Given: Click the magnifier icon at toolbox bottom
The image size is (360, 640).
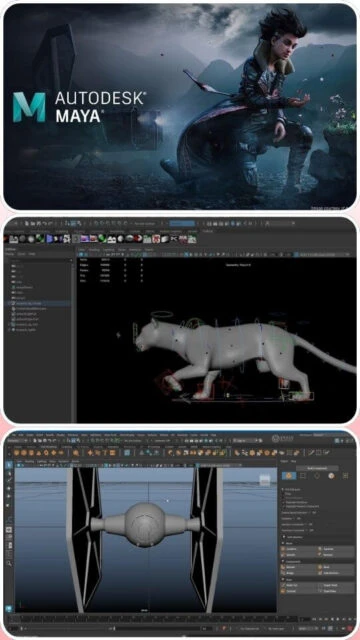Looking at the screenshot, I should click(9, 563).
